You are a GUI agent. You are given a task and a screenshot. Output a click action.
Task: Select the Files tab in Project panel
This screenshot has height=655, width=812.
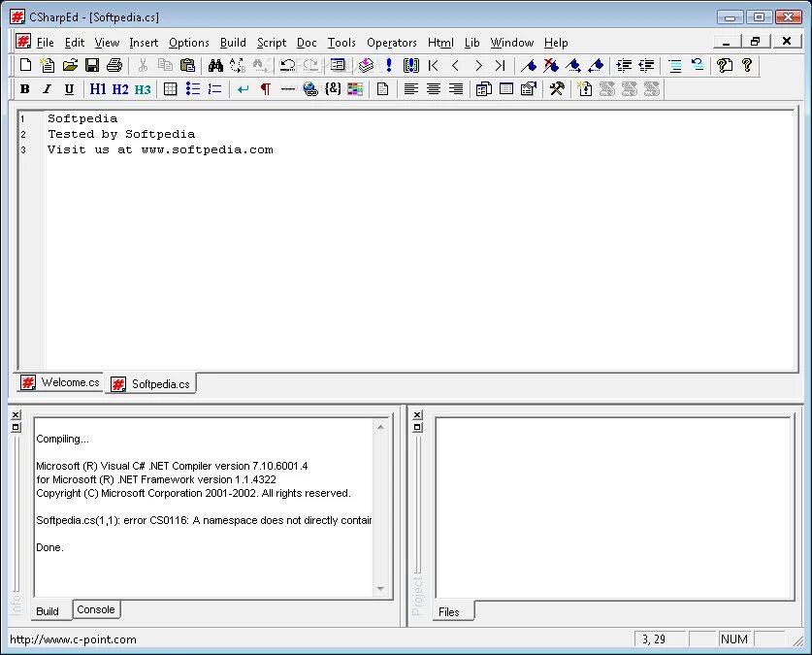(448, 611)
